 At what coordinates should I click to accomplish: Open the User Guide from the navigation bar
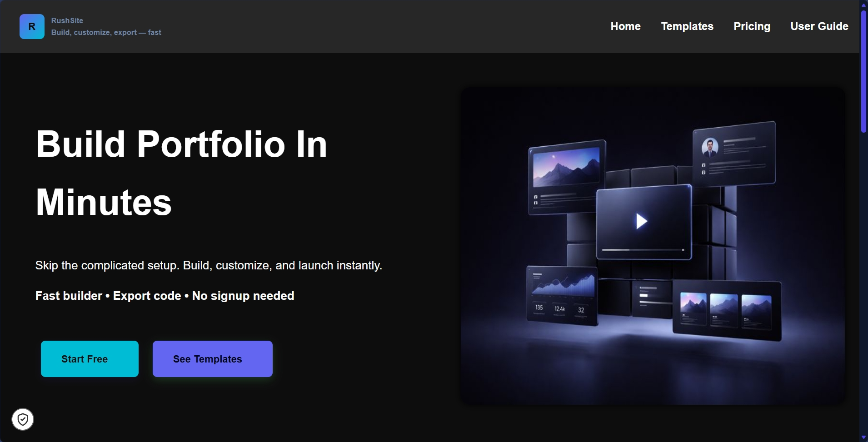point(818,26)
